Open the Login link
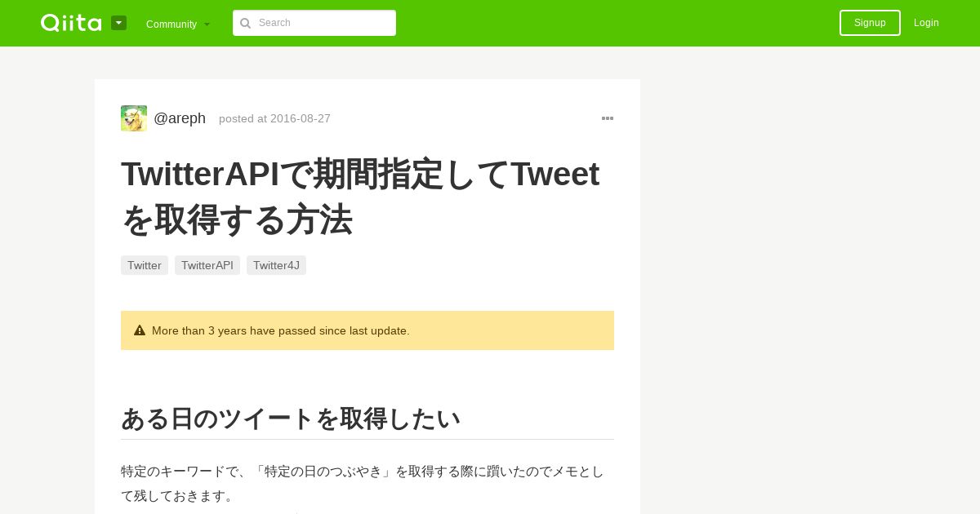980x514 pixels. coord(926,23)
